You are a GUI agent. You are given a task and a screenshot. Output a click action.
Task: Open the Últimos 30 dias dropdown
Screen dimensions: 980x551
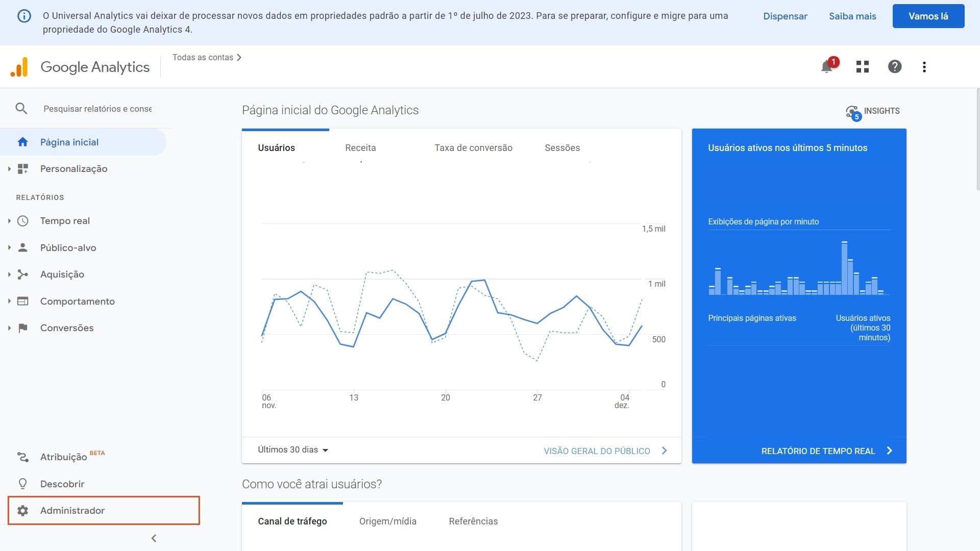coord(293,450)
